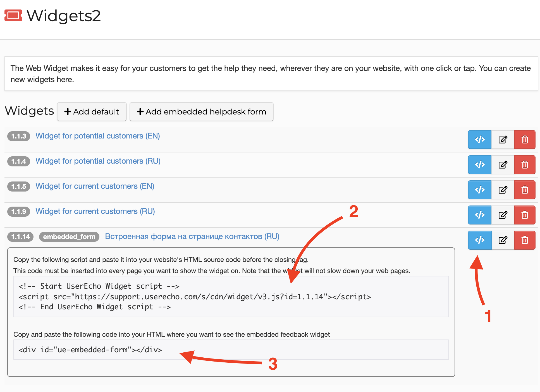This screenshot has height=392, width=540.
Task: Click Add default button
Action: click(x=92, y=112)
